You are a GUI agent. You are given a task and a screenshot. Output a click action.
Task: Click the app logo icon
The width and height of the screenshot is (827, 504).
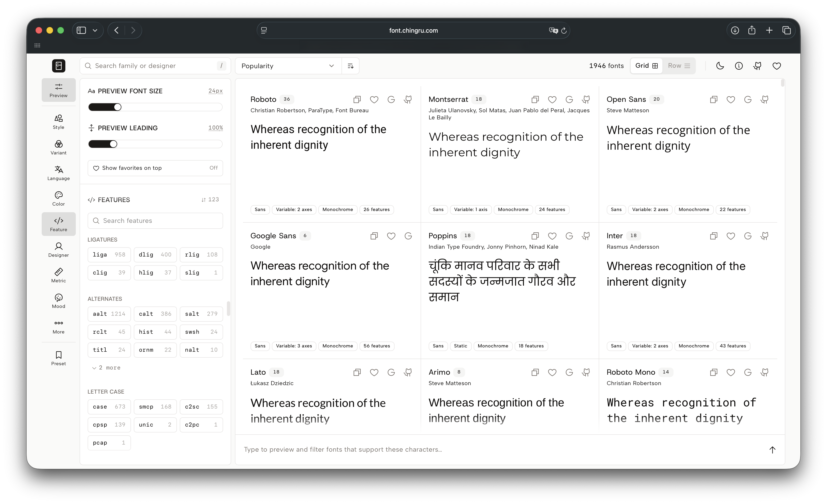(x=58, y=65)
